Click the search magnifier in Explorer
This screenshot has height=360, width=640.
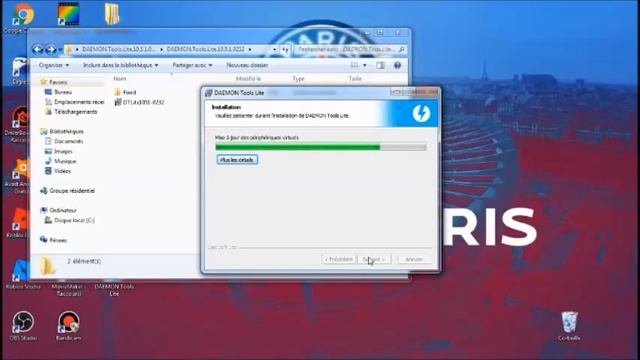coord(402,49)
